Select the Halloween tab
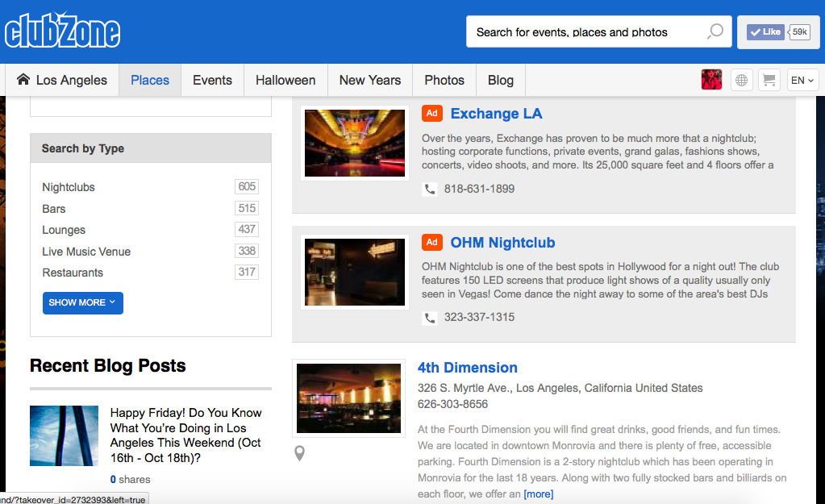Screen dimensions: 825x504 click(x=285, y=80)
